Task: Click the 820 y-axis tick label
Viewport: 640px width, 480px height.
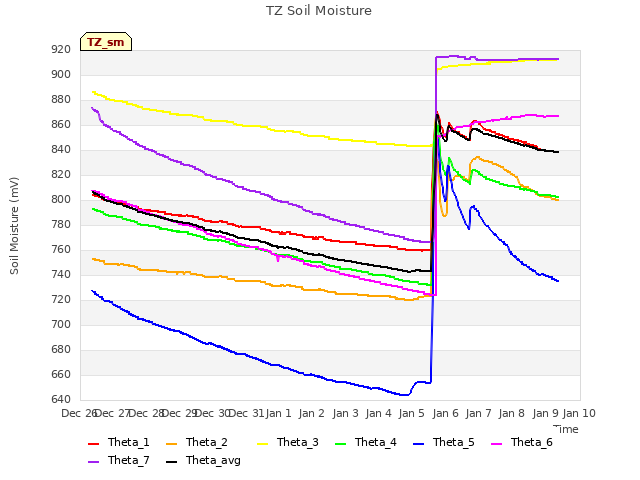Action: 61,175
